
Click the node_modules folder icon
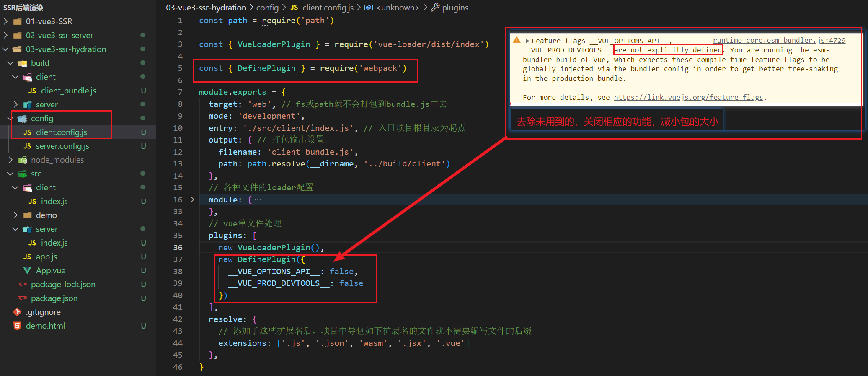[x=23, y=160]
